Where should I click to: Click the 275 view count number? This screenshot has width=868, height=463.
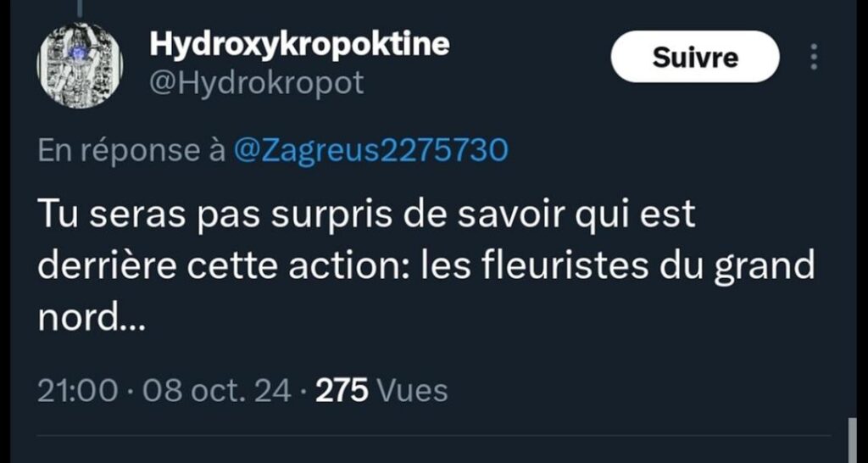342,391
